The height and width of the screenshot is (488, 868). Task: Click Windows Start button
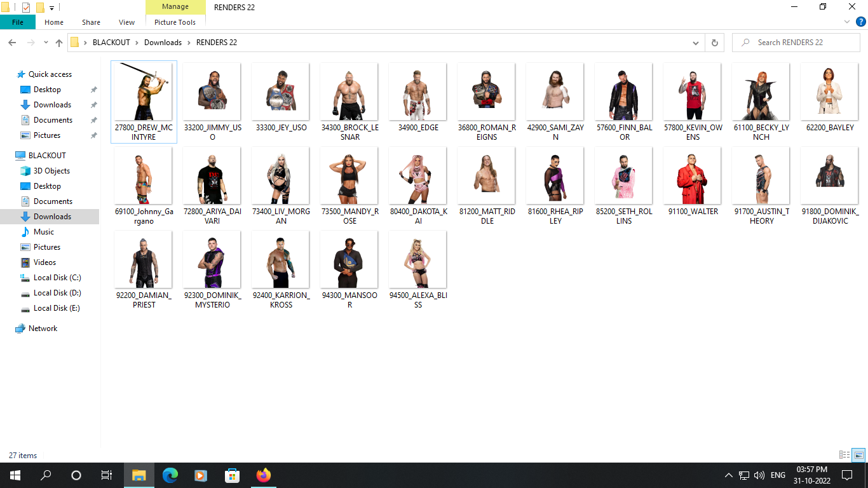pos(15,475)
